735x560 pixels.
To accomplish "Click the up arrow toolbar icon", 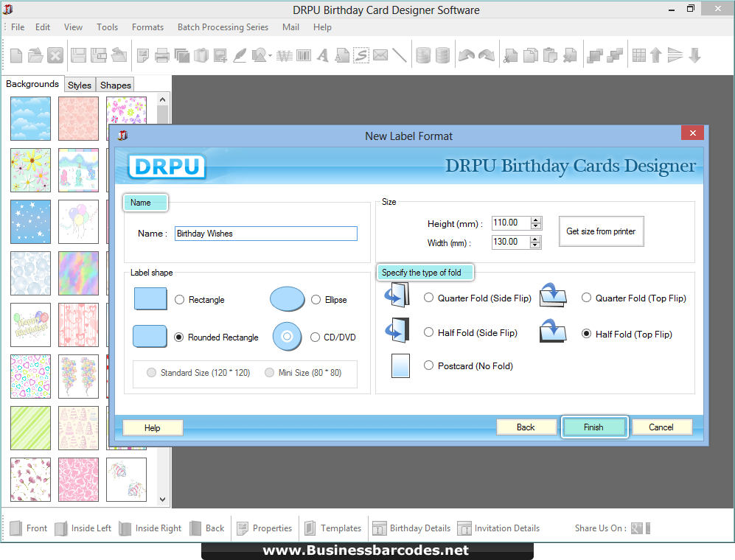I will (x=656, y=56).
